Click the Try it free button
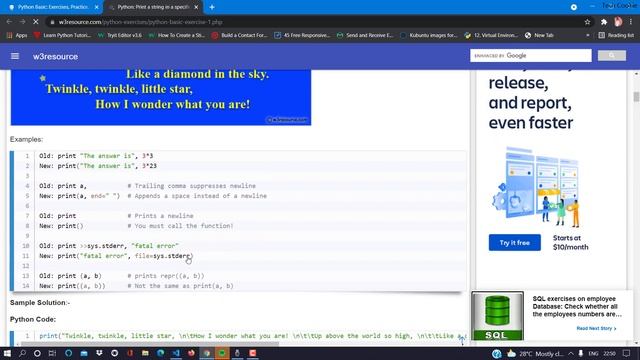The height and width of the screenshot is (360, 640). point(515,242)
